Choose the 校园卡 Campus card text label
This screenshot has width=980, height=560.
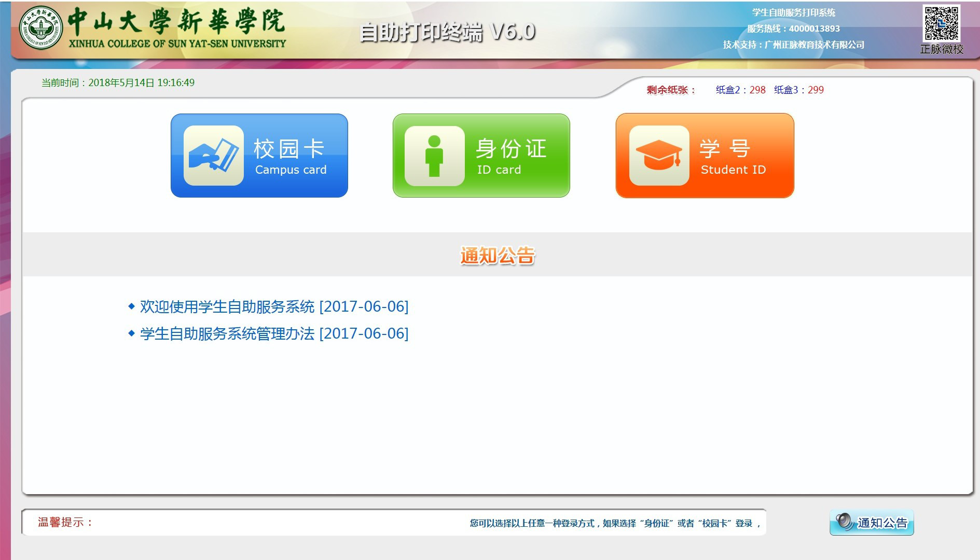click(x=290, y=157)
